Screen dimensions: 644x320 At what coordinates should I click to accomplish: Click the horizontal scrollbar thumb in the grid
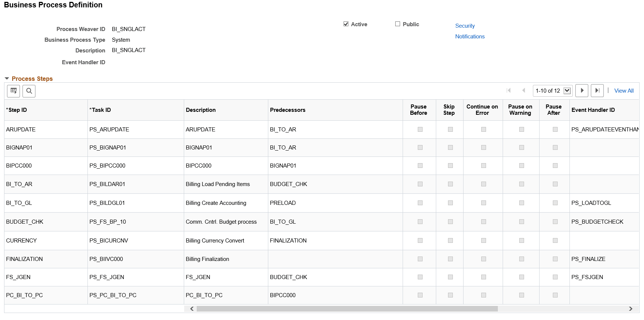(347, 309)
